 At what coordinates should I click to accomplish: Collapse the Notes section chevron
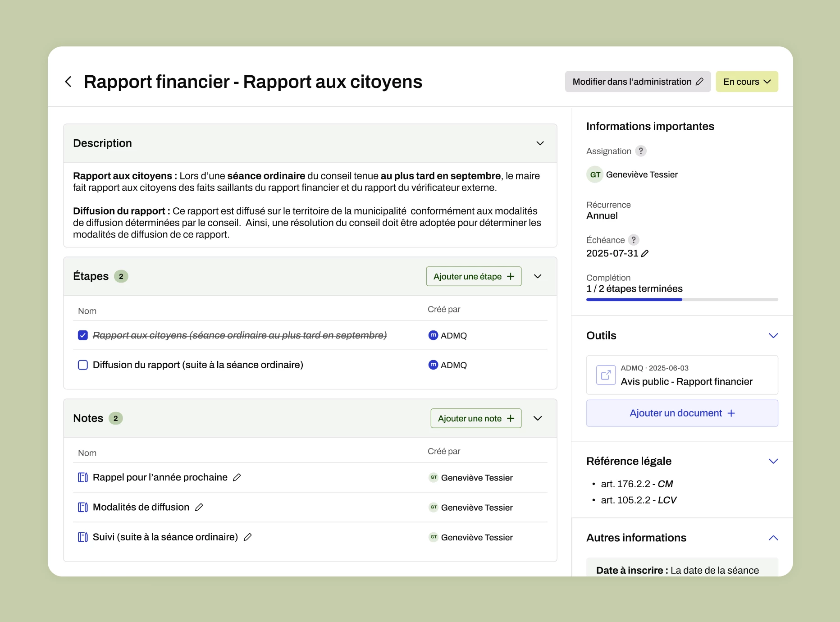[x=538, y=418]
